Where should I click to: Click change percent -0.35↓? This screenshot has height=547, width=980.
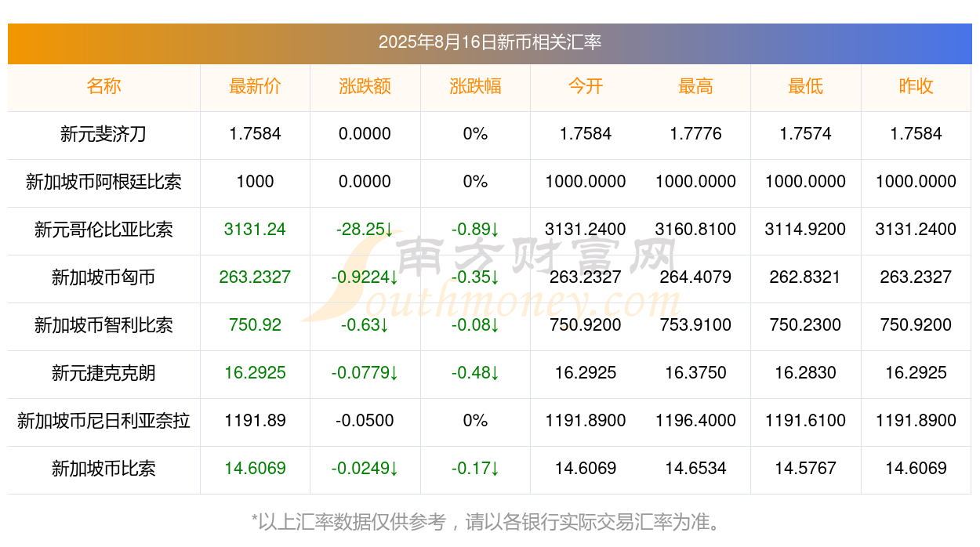coord(475,277)
